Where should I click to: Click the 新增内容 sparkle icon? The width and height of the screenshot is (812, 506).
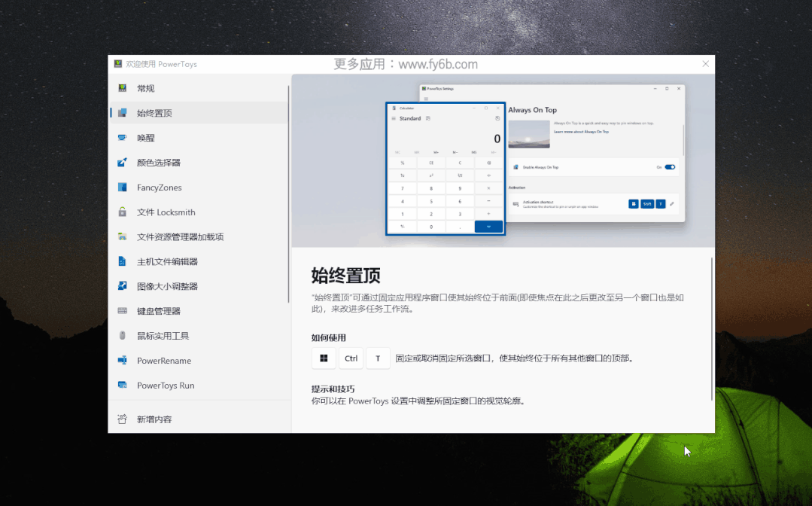122,419
